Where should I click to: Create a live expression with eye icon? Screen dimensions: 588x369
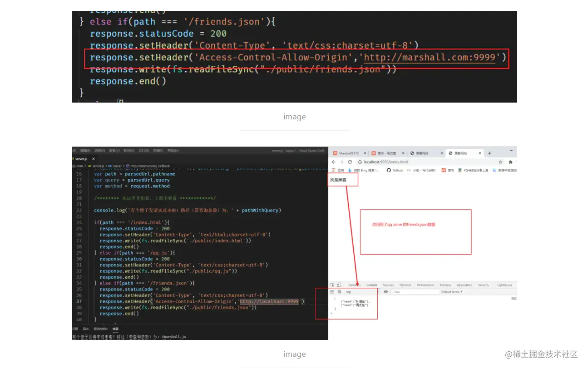click(386, 292)
